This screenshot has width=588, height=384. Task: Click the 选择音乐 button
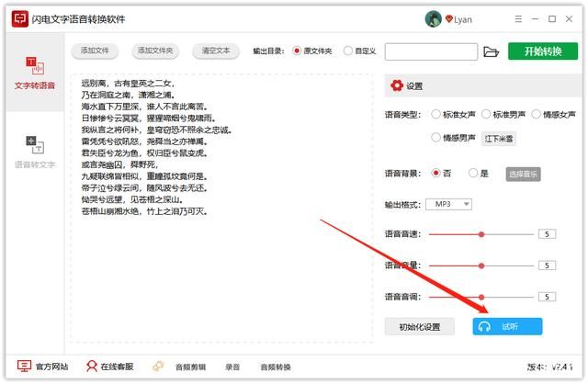(523, 174)
